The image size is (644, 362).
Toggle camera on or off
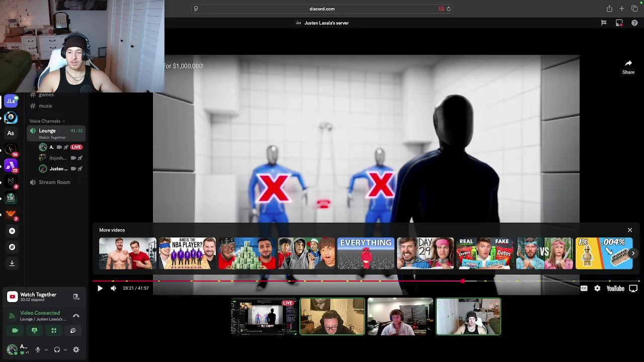coord(15,330)
